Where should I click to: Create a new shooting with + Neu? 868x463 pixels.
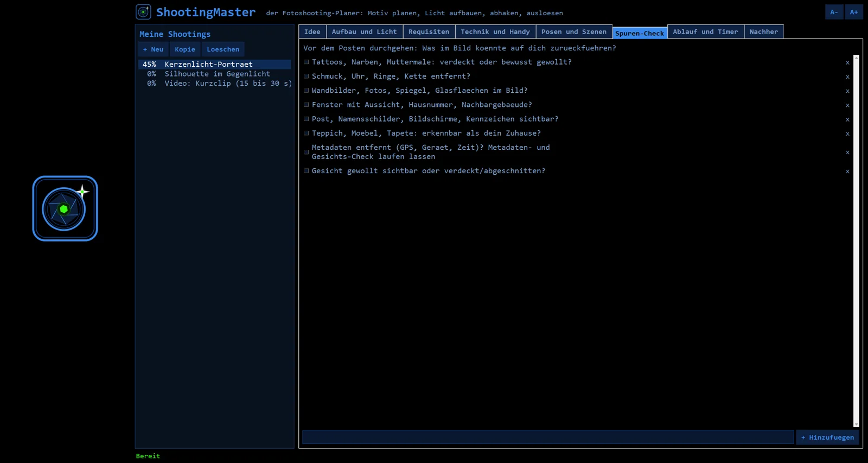[153, 49]
